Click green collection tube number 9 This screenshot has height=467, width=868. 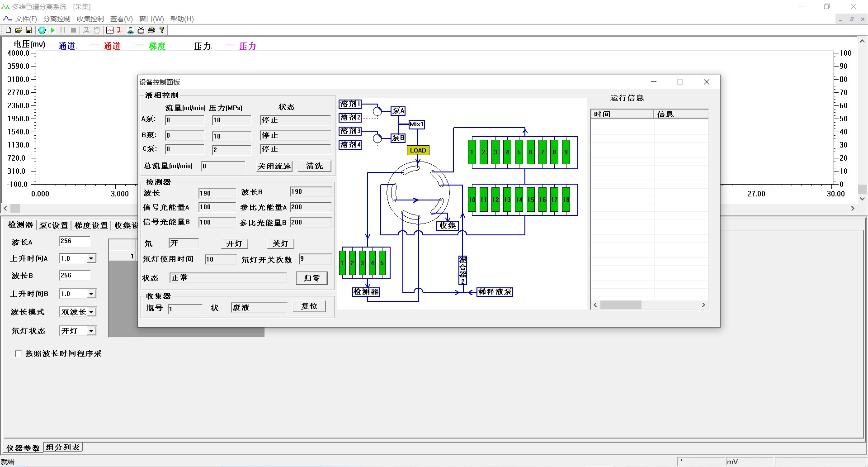[566, 152]
